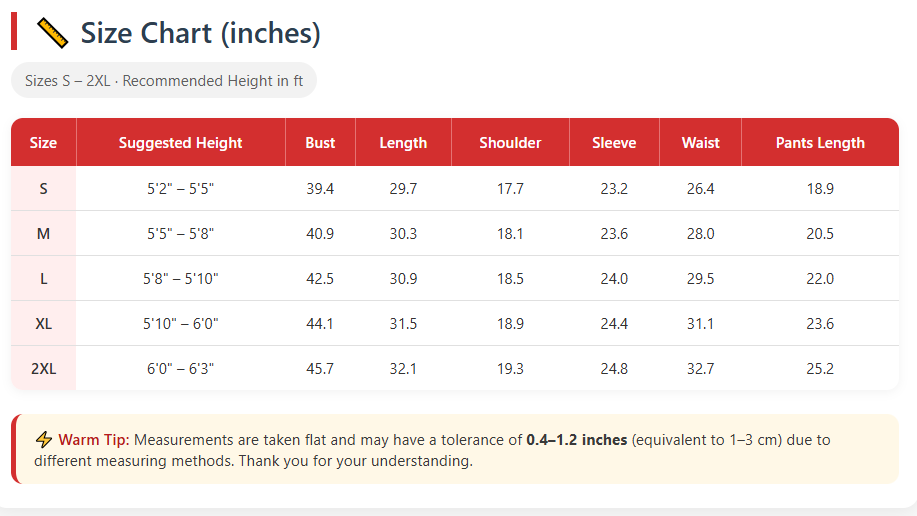Screen dimensions: 917x516
Task: Select the M size row label
Action: (43, 234)
